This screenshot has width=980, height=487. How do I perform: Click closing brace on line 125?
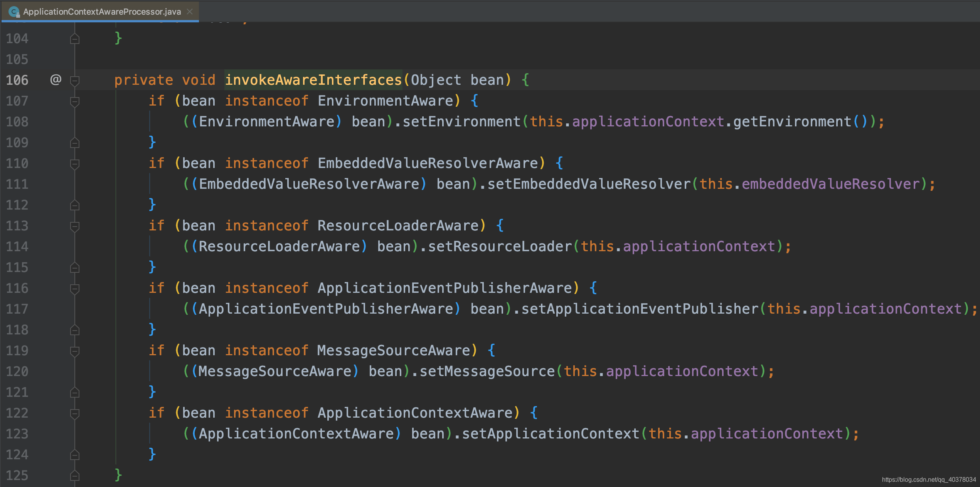pos(118,475)
